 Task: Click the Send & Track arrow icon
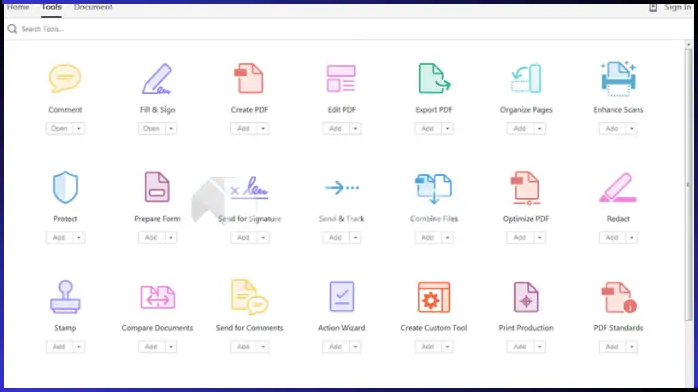coord(342,188)
